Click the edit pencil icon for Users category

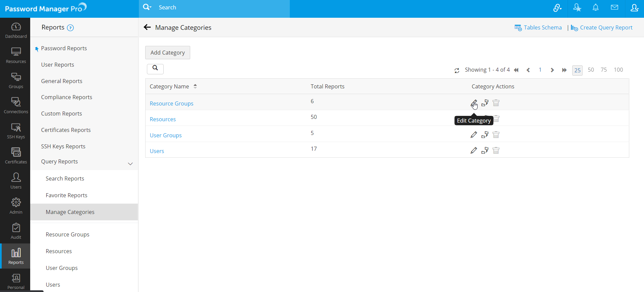click(x=474, y=151)
